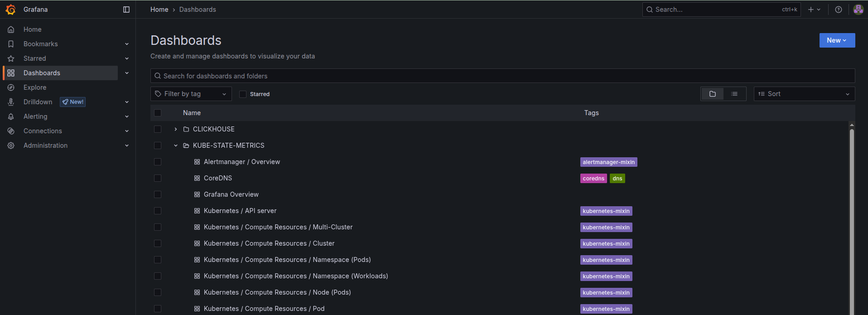Screen dimensions: 868x315
Task: Click the Home house icon in sidebar
Action: tap(11, 29)
